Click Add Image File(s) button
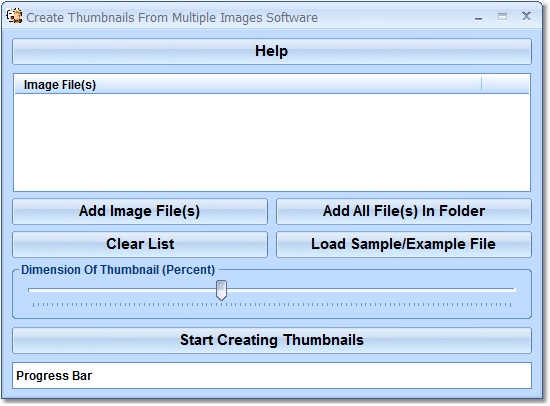This screenshot has width=550, height=406. 140,211
